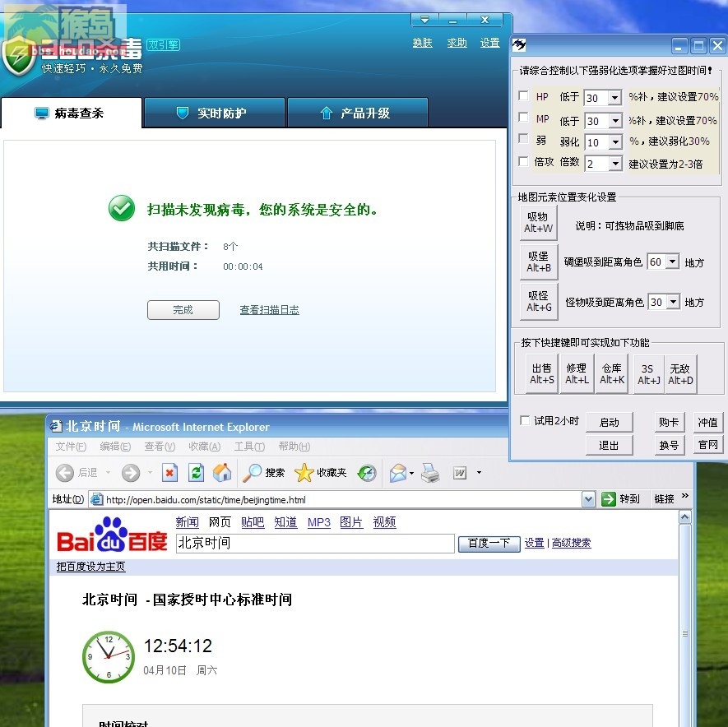Open the 倍数 multiplier dropdown
This screenshot has width=728, height=727.
[x=615, y=164]
